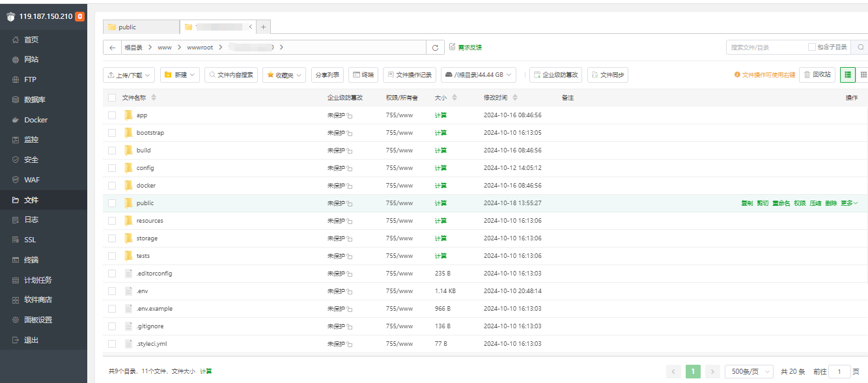
Task: Expand the 收藏夹 favorites dropdown
Action: point(284,75)
